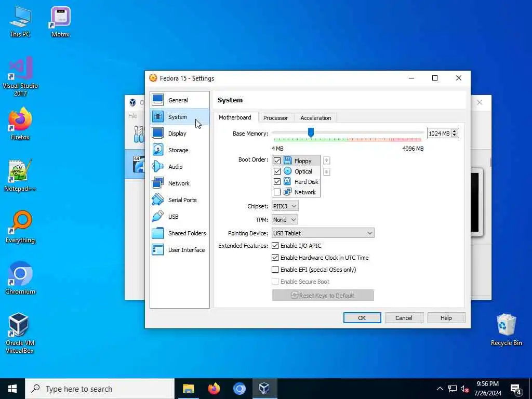
Task: Open the Pointing Device dropdown
Action: click(323, 233)
